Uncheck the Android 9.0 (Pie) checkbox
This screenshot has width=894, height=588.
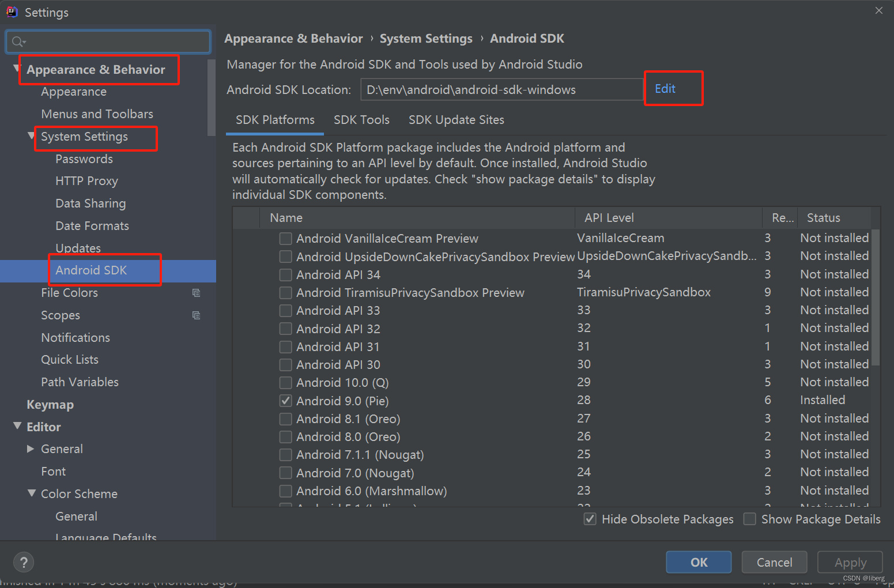tap(285, 401)
